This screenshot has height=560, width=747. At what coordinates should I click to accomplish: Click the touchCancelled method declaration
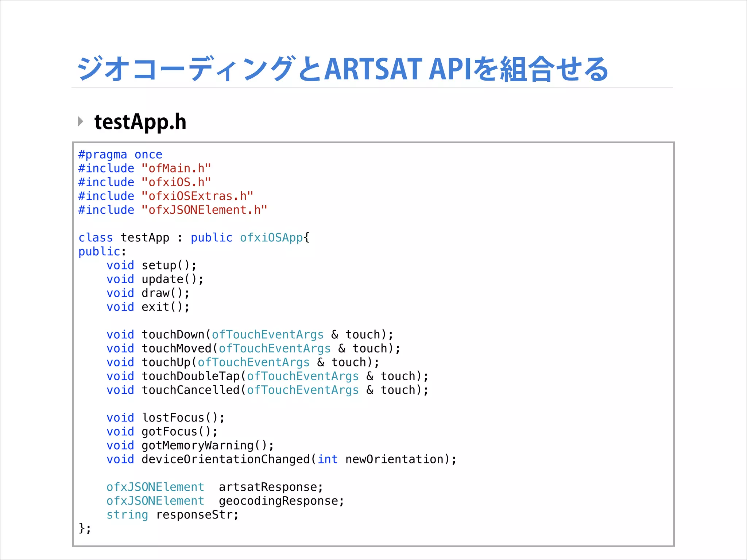click(268, 390)
